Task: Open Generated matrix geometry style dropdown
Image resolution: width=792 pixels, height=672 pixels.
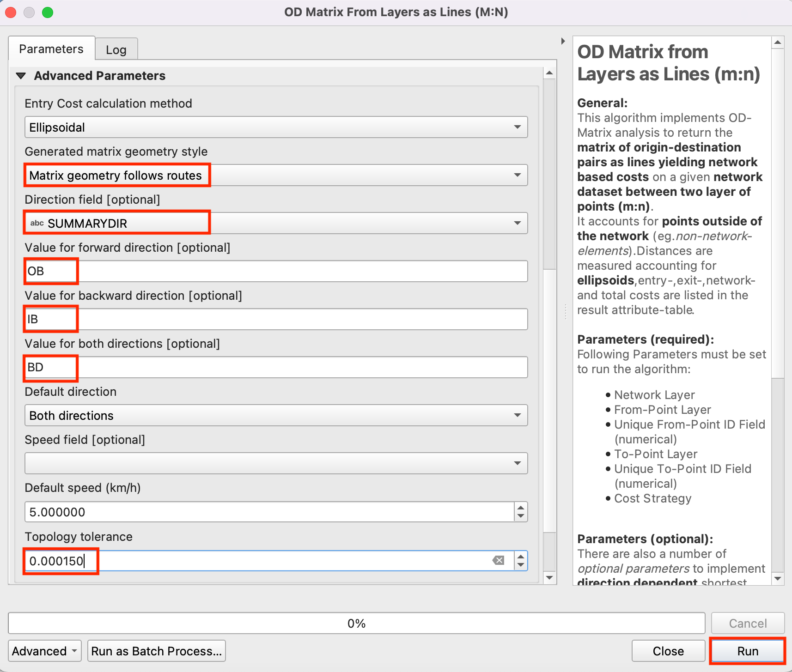Action: (276, 176)
